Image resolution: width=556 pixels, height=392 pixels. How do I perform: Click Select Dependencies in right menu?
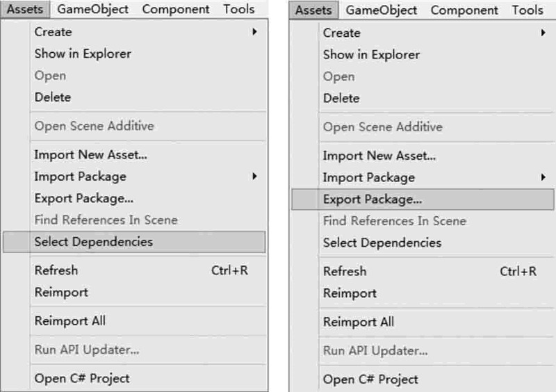point(382,243)
